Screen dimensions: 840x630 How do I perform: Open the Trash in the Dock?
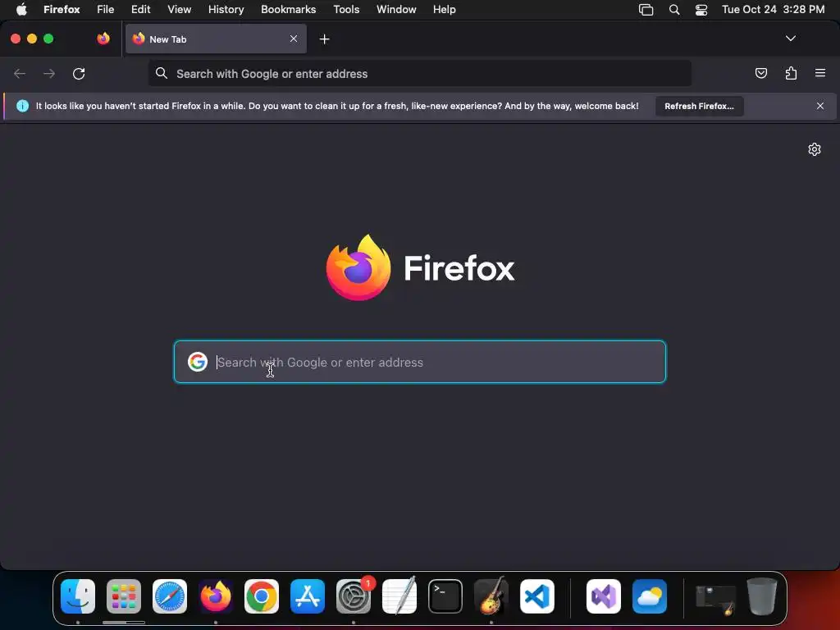(x=762, y=596)
